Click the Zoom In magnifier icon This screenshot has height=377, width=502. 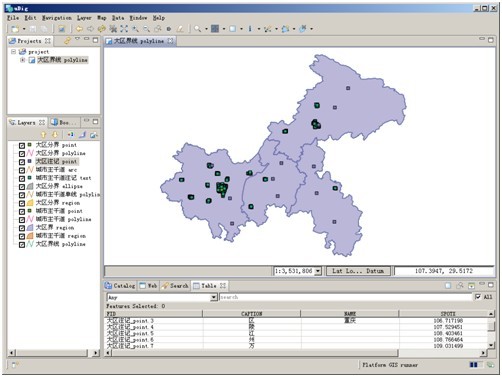[135, 29]
